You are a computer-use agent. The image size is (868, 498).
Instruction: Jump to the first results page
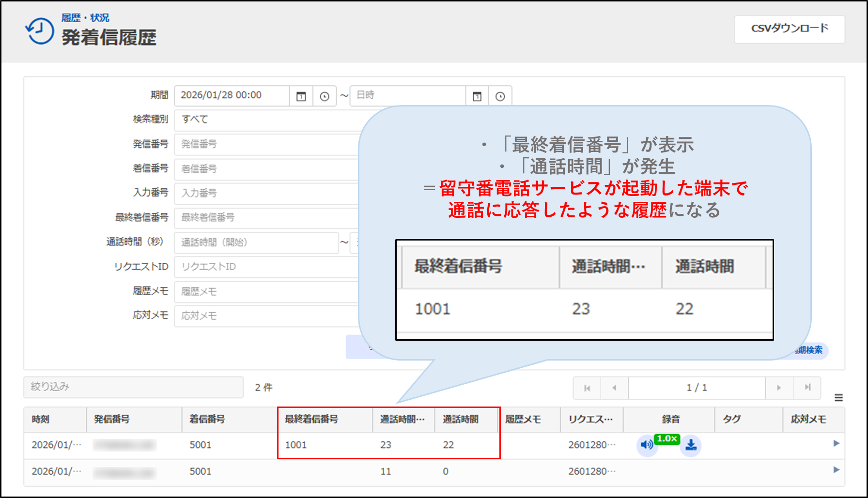pyautogui.click(x=587, y=388)
